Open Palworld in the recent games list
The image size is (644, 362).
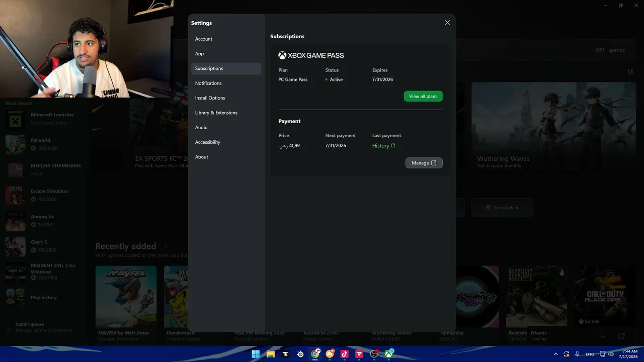pos(43,144)
